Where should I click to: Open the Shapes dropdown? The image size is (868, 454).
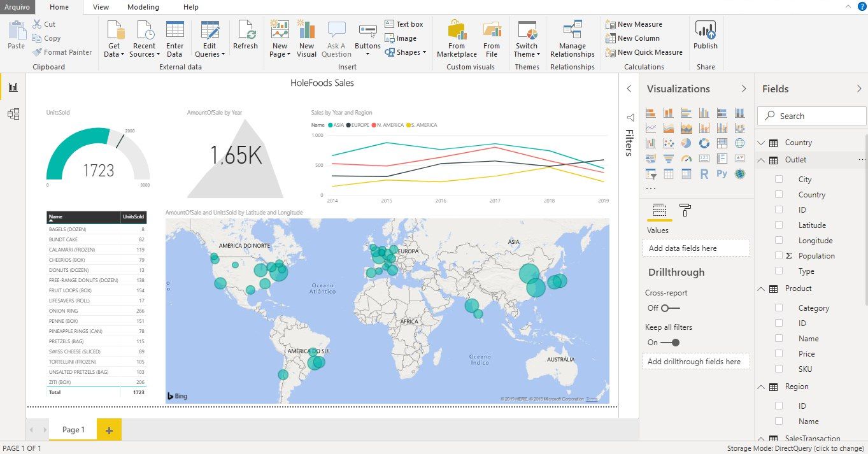click(x=406, y=52)
